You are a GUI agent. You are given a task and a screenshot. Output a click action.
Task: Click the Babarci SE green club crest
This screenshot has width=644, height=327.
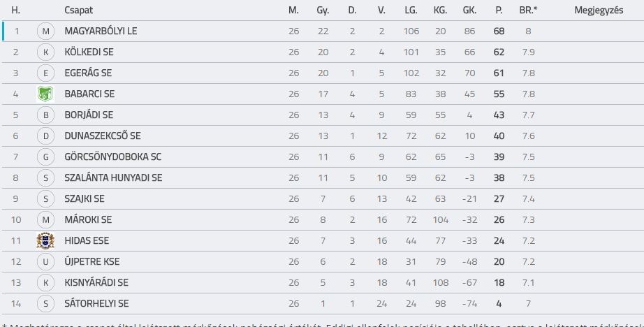pos(45,94)
